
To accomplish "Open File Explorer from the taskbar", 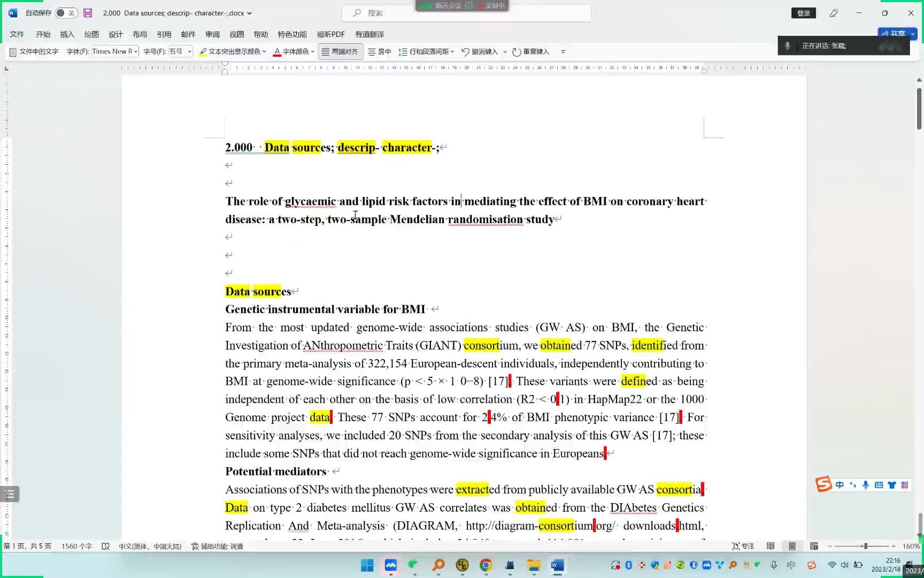I will click(x=534, y=565).
